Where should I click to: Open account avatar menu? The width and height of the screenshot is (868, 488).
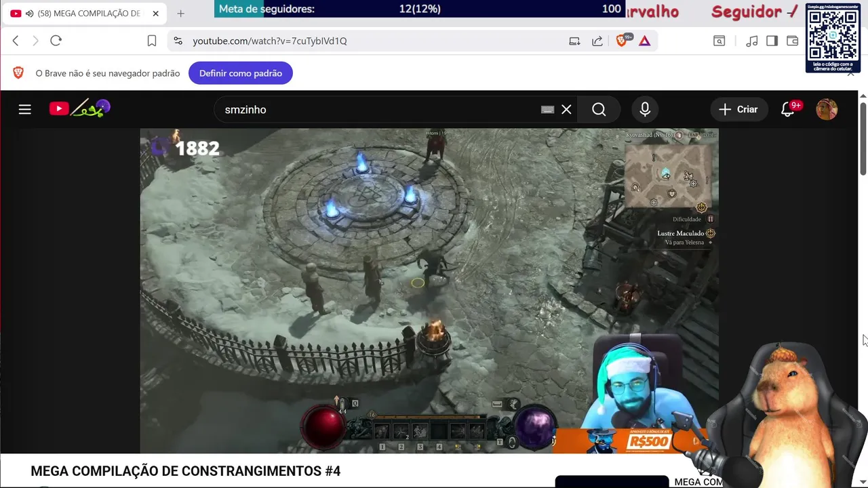point(827,109)
